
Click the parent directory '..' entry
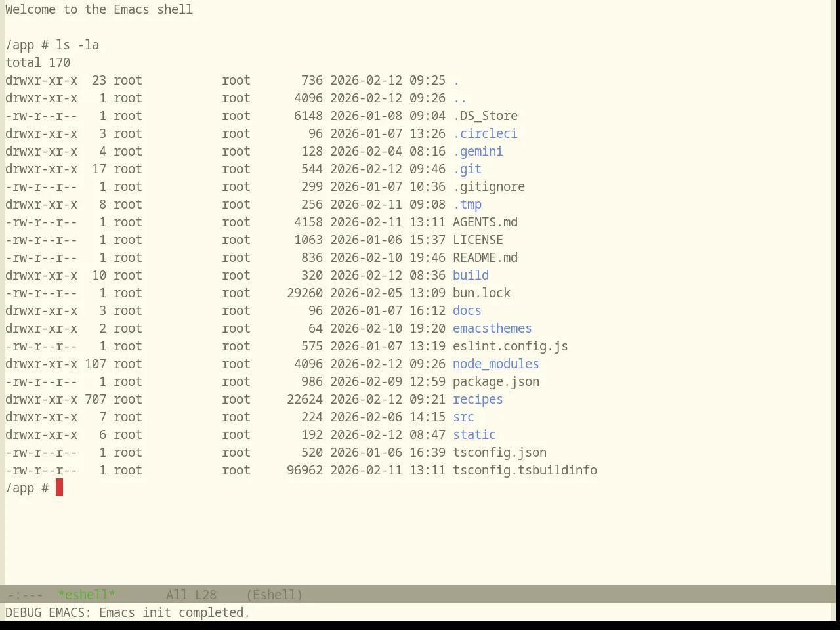tap(460, 98)
